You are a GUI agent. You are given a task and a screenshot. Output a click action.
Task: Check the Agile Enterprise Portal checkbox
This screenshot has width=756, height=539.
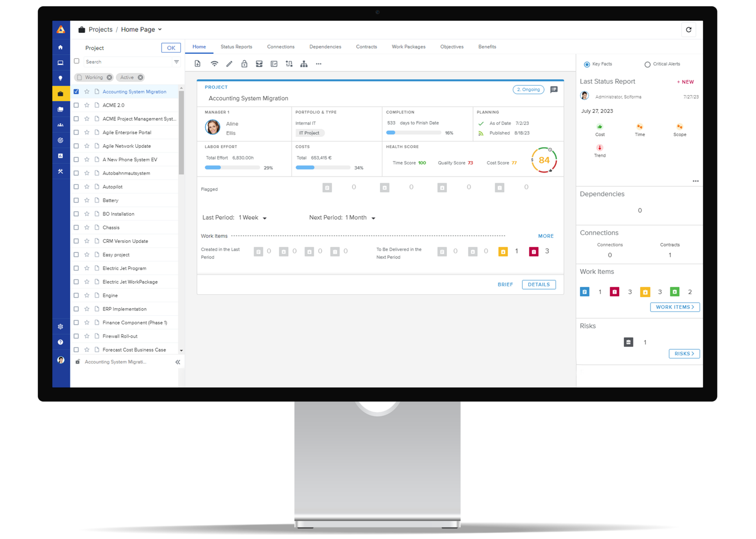(76, 132)
